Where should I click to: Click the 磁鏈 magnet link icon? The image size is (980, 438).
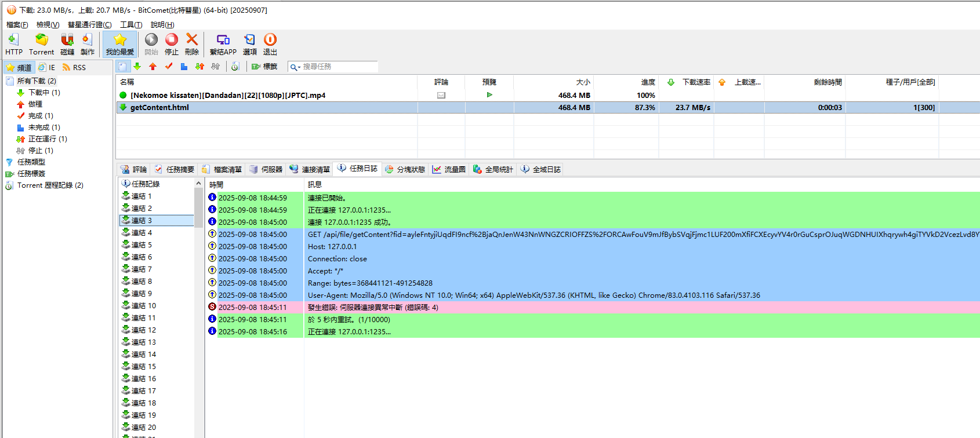tap(67, 43)
